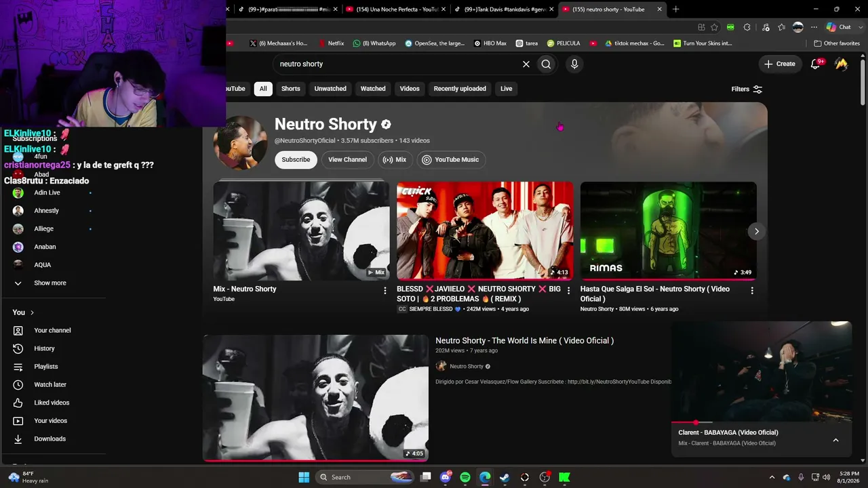Show next videos with the carousel arrow

[757, 231]
